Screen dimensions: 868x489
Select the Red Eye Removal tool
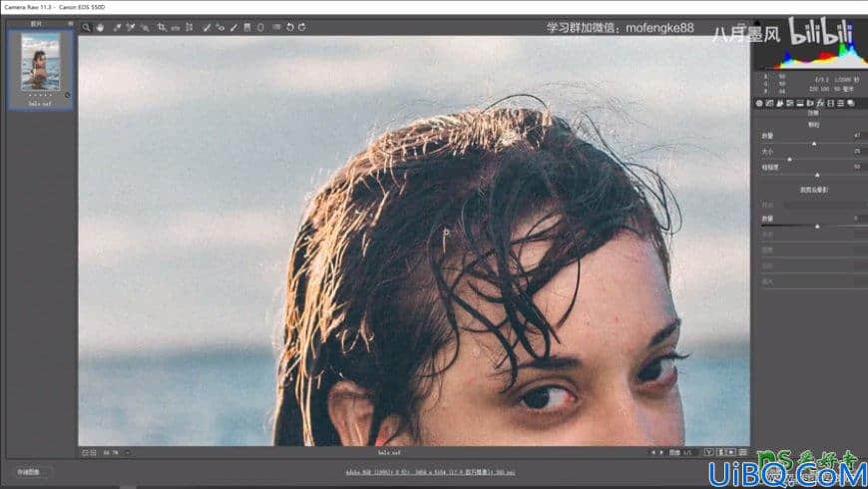click(x=220, y=27)
